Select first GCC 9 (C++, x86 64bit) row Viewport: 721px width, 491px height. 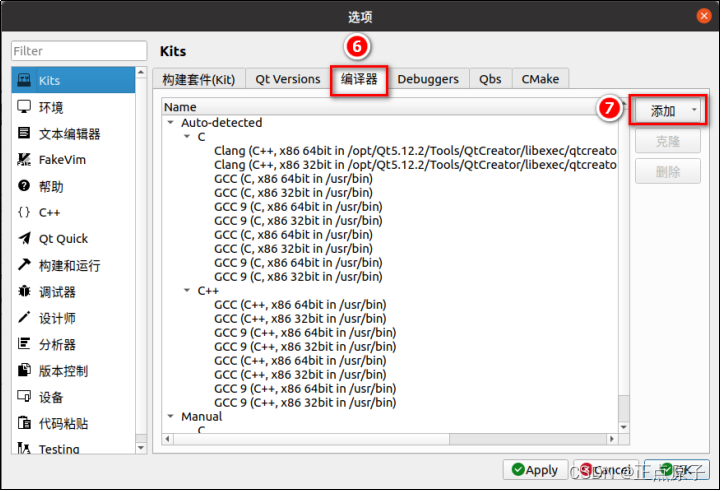coord(305,333)
